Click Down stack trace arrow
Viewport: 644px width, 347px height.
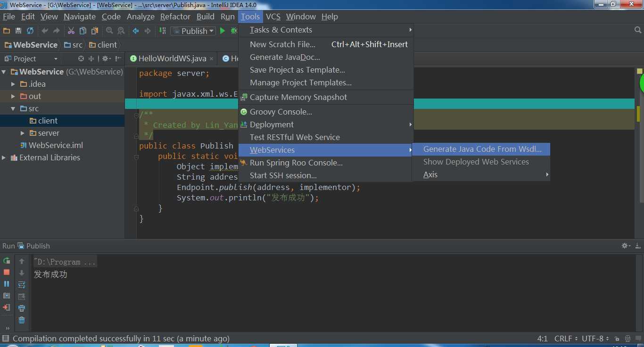click(x=22, y=273)
